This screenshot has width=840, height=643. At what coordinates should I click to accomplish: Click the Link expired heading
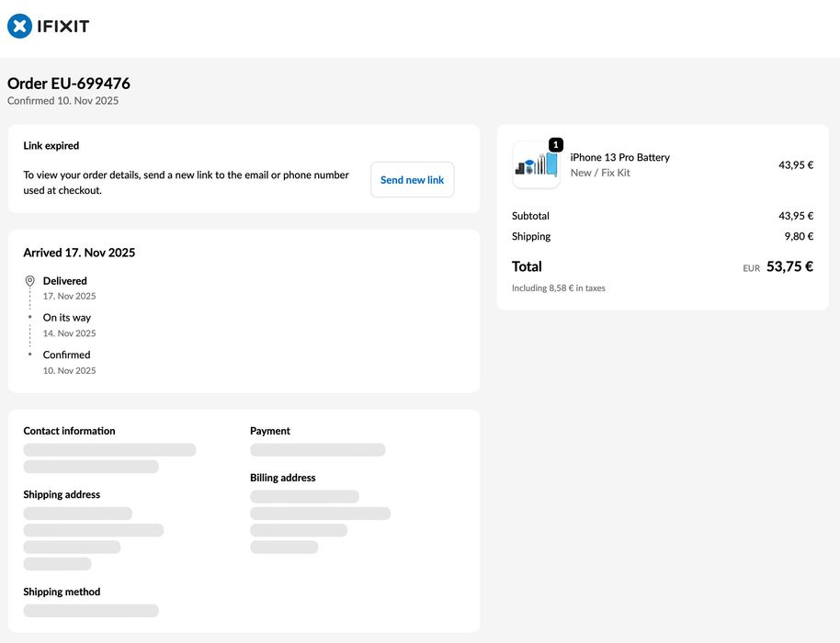pyautogui.click(x=51, y=146)
